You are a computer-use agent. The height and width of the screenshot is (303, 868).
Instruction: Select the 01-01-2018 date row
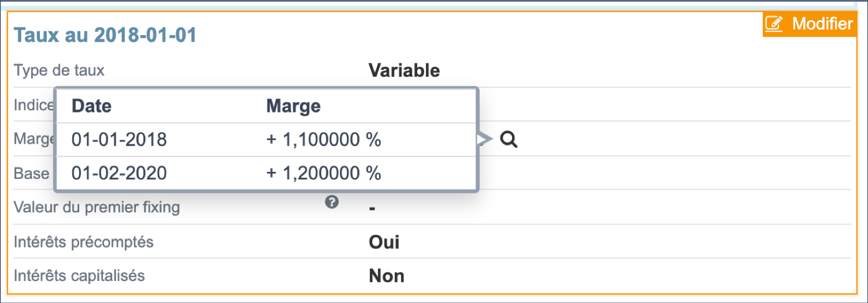tap(119, 140)
